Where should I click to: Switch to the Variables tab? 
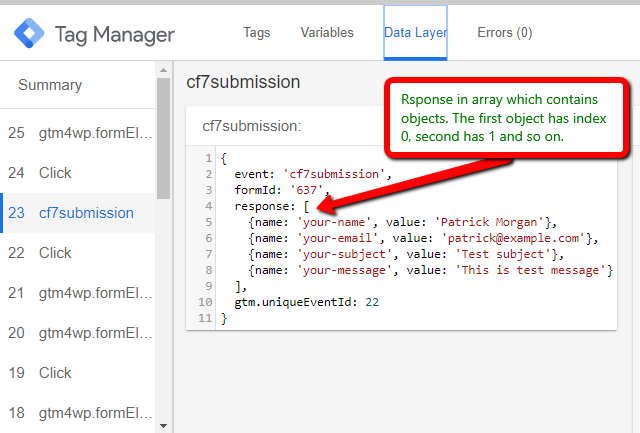tap(327, 33)
